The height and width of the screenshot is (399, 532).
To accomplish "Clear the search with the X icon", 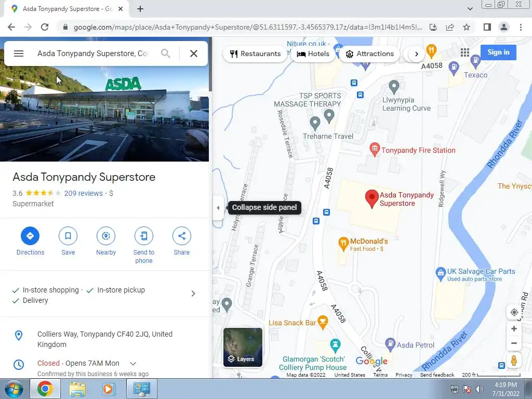I will point(194,54).
